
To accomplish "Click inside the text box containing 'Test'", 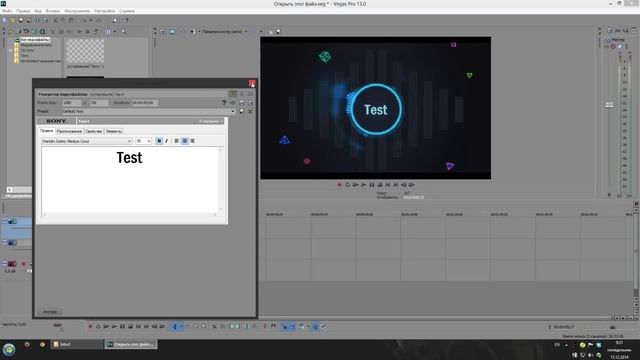I will point(130,180).
